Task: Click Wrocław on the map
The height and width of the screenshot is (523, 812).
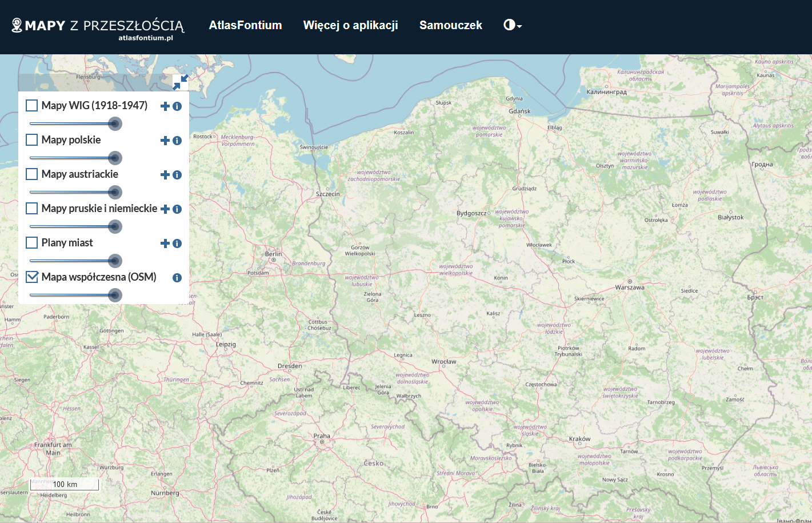Action: pos(444,361)
